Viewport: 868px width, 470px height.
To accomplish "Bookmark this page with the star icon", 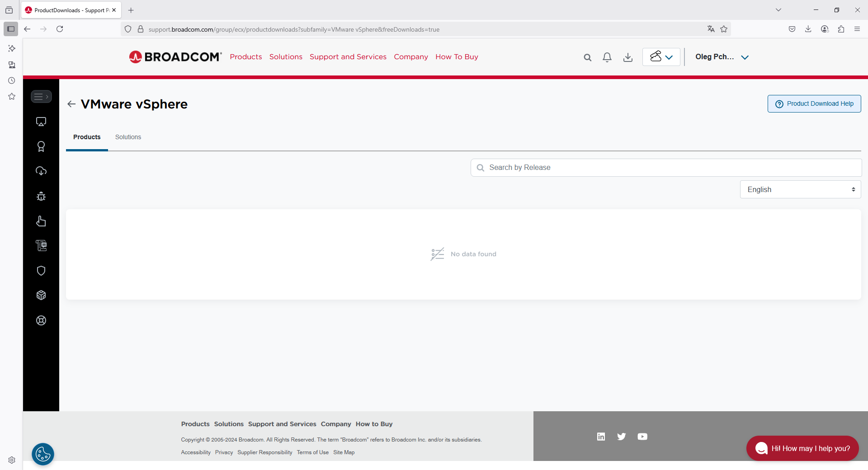I will point(724,29).
